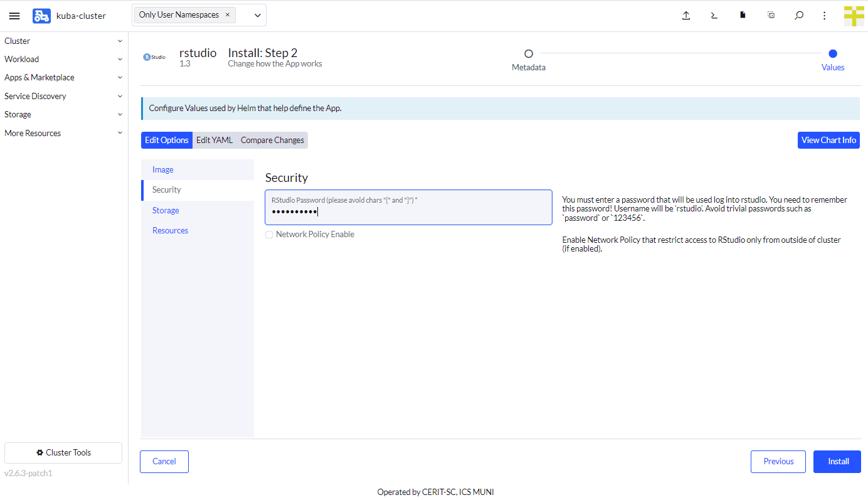Click the Import YAML upload icon
The height and width of the screenshot is (500, 868).
686,16
